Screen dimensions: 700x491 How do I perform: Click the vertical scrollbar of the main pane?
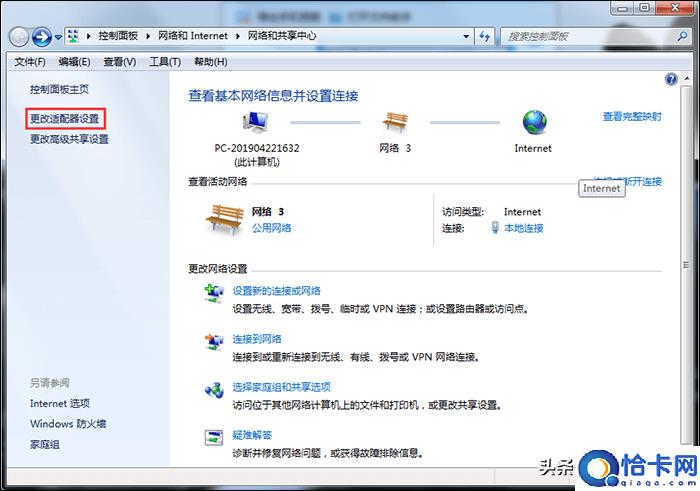[686, 265]
